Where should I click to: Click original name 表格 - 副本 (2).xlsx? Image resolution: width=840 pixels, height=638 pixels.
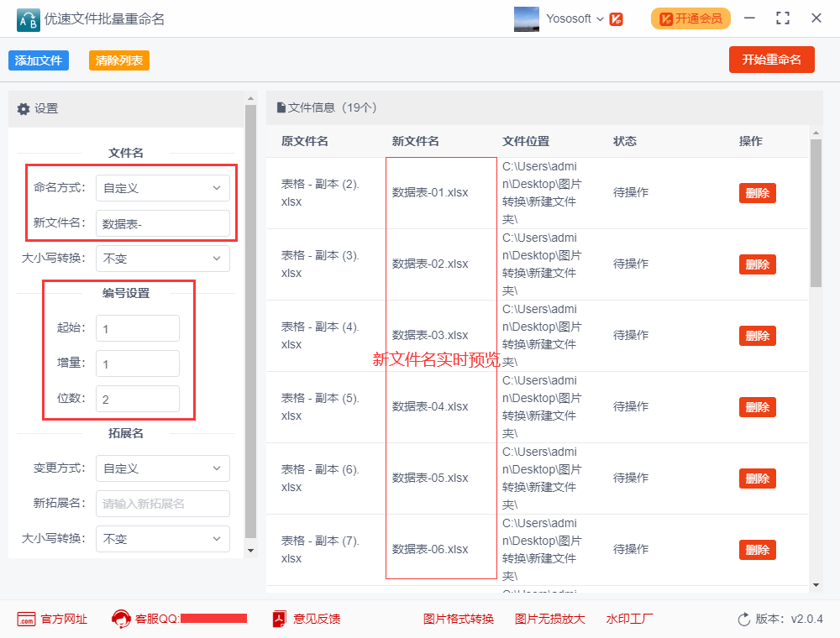(x=320, y=193)
